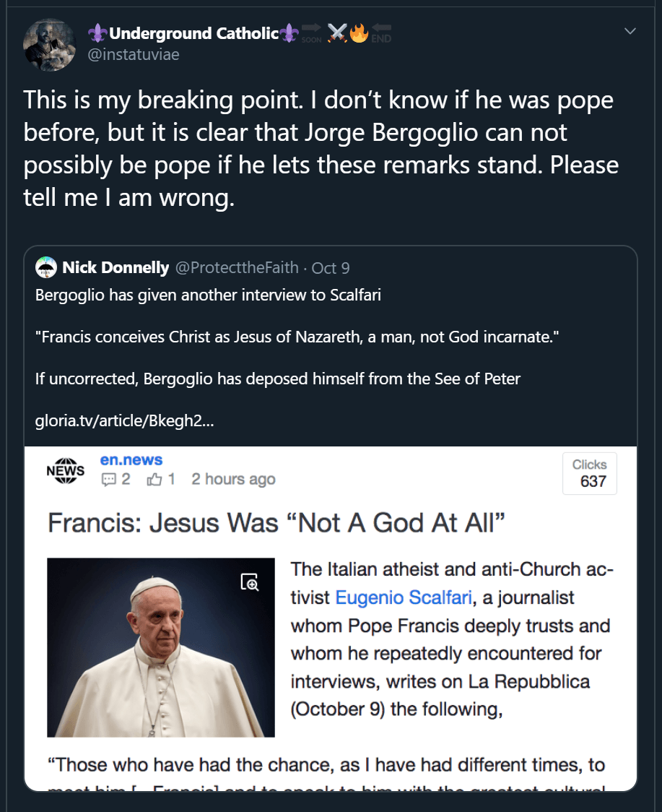The height and width of the screenshot is (812, 662).
Task: Follow the Eugenio Scalfari hyperlink
Action: (x=404, y=597)
